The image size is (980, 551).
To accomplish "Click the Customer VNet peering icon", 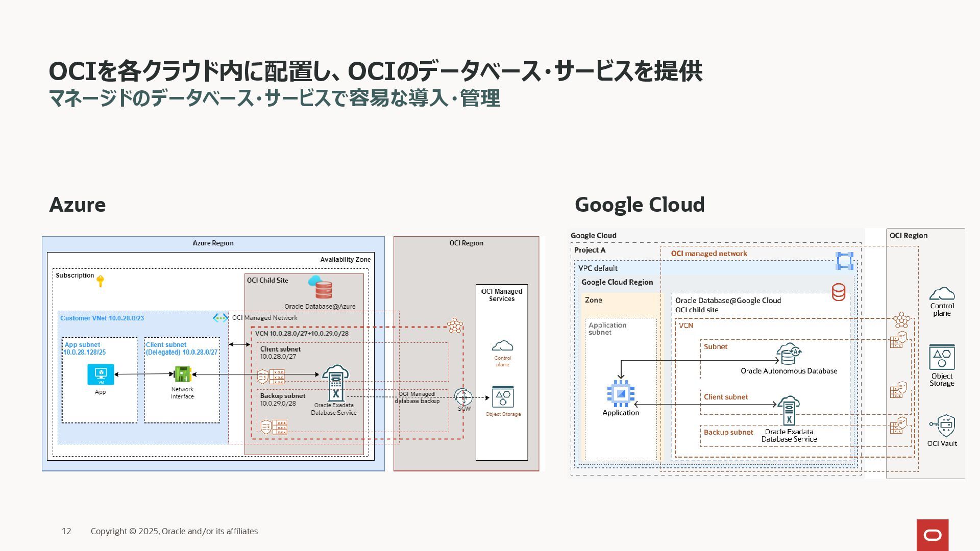I will coord(220,318).
